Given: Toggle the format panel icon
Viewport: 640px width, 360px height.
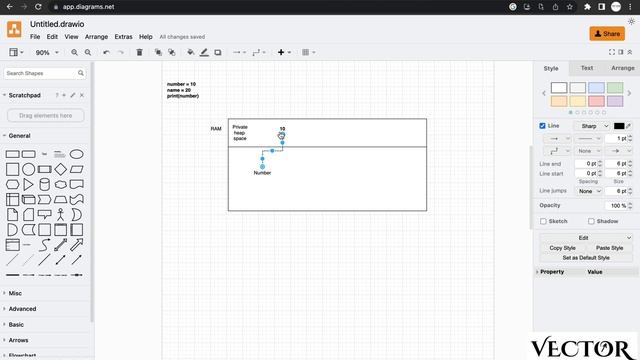Looking at the screenshot, I should click(620, 52).
